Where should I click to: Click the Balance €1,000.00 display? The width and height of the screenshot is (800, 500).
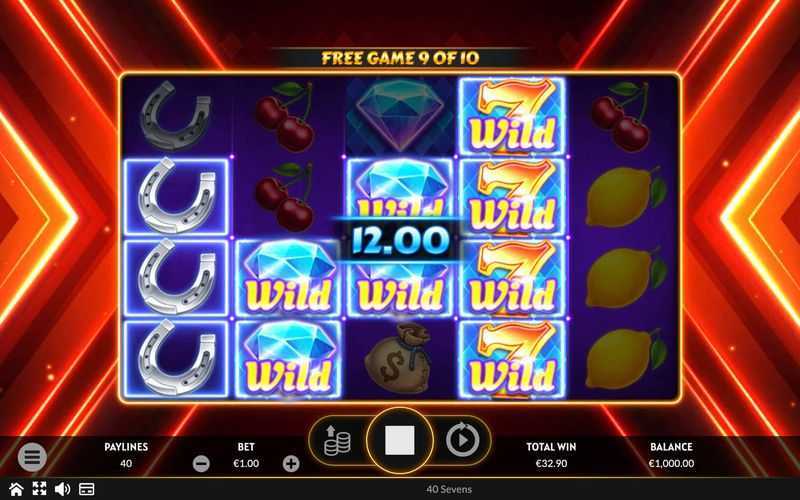click(671, 455)
